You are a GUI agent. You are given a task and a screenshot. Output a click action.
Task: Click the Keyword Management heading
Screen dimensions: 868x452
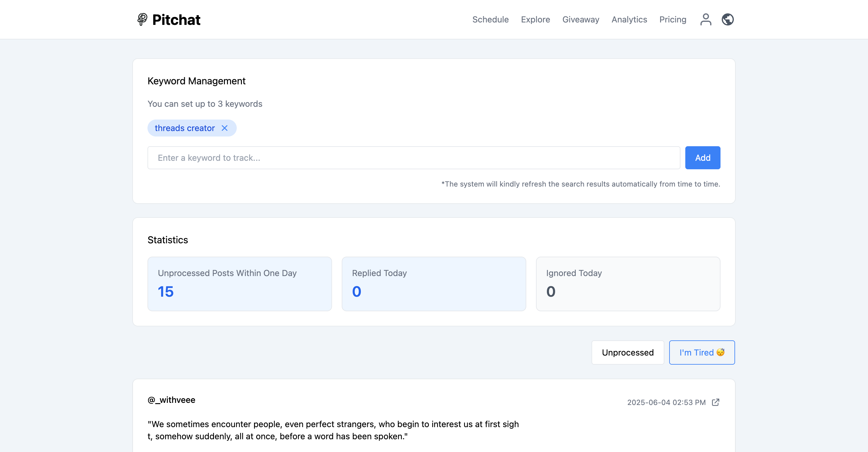[196, 81]
